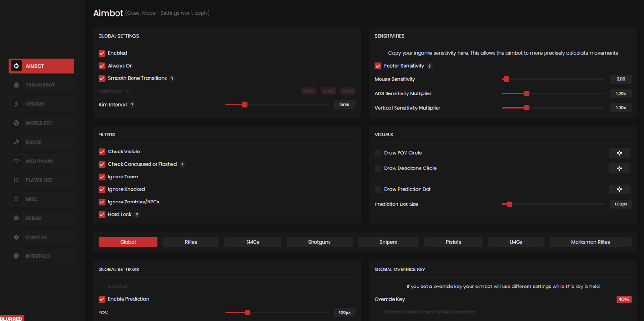Open color picker for Draw FOV Circle
Screen dimensions: 644x321
[x=619, y=153]
